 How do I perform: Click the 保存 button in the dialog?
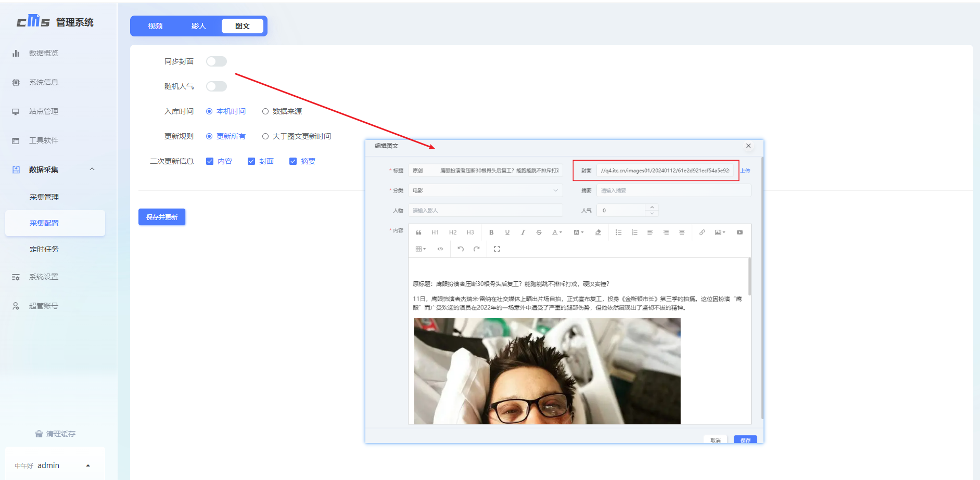point(745,440)
